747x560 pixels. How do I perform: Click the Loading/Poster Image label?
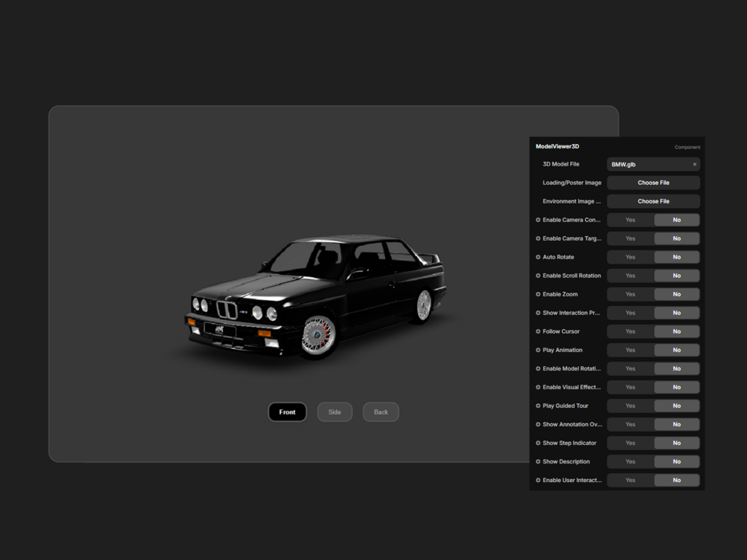[x=572, y=183]
